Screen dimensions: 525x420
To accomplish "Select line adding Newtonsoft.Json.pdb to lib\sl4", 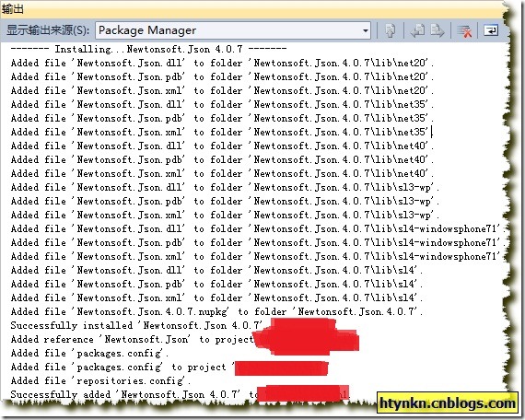I will point(216,284).
